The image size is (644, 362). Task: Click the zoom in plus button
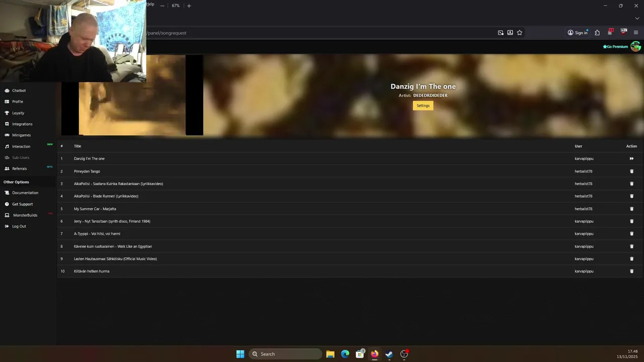[189, 6]
